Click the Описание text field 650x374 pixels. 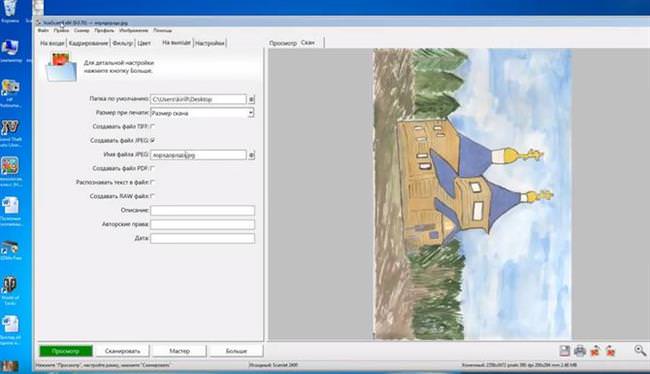click(202, 210)
